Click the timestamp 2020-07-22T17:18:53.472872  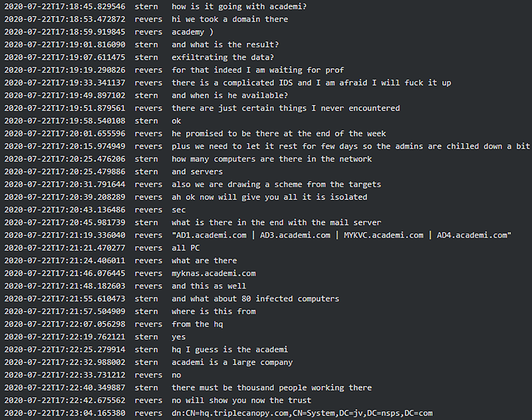64,19
